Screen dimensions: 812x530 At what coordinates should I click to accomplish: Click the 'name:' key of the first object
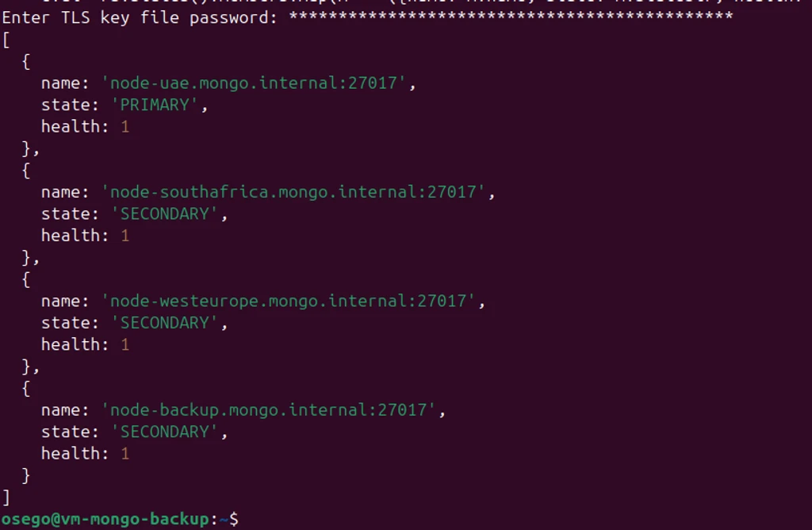click(x=65, y=83)
